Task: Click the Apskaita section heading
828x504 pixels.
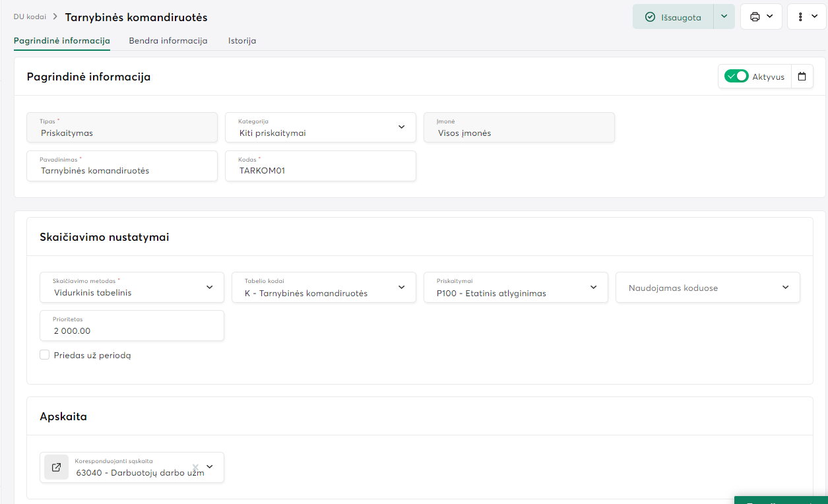Action: click(63, 416)
